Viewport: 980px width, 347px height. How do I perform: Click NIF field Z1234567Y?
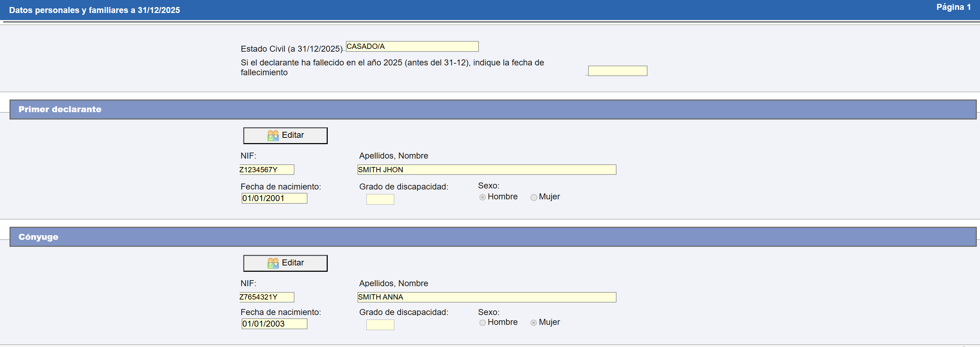tap(267, 169)
